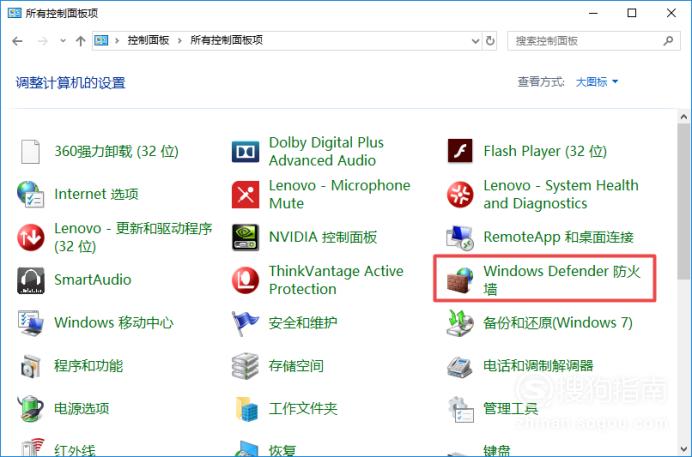692x457 pixels.
Task: Open the 电源选项 text link
Action: (x=82, y=408)
